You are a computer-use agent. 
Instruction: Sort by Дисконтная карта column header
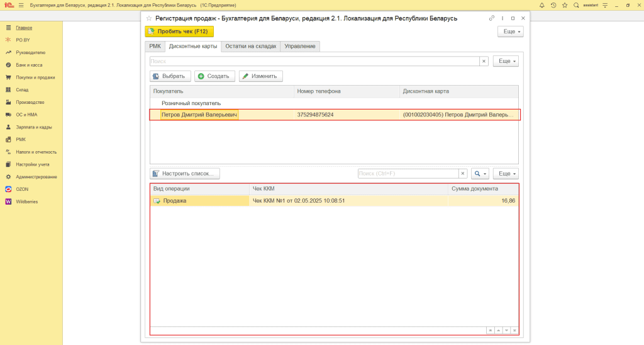pyautogui.click(x=458, y=91)
